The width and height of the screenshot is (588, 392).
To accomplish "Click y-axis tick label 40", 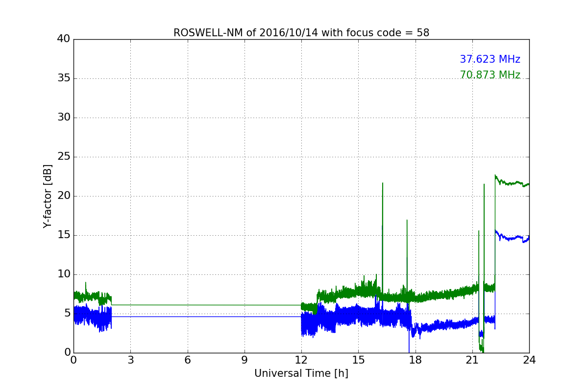I will click(64, 39).
